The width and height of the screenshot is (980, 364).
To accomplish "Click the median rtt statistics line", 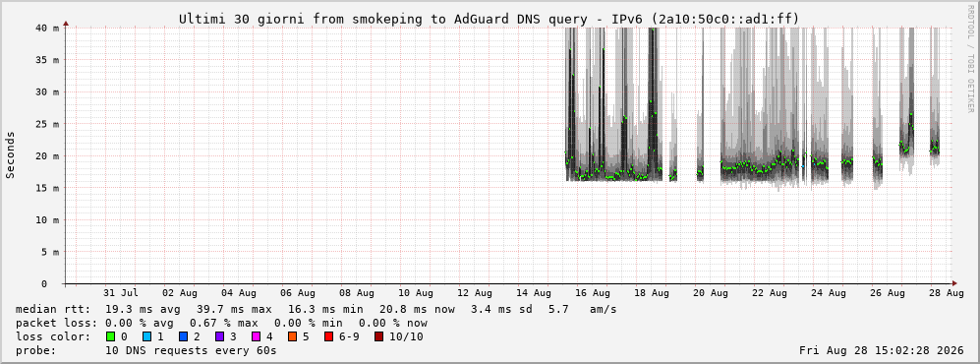I will (x=316, y=309).
